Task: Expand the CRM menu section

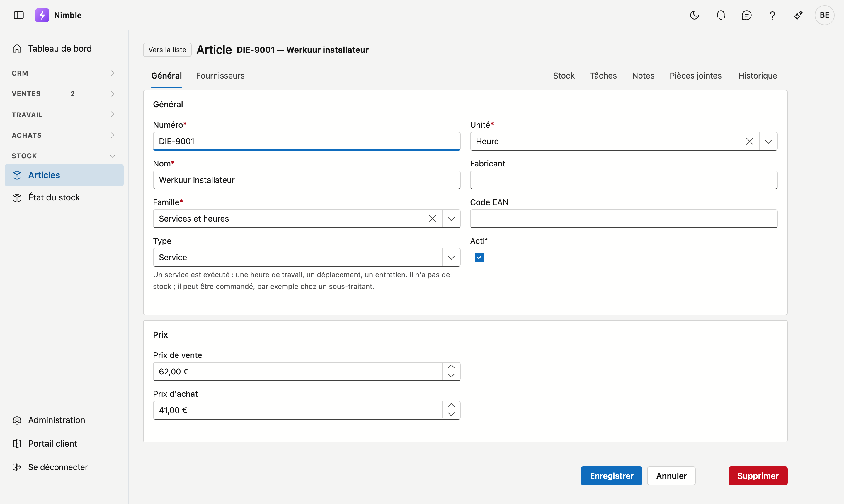Action: point(64,73)
